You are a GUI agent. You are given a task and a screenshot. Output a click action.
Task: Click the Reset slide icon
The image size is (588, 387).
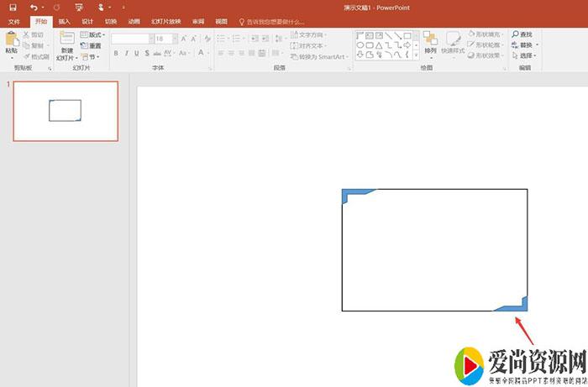84,45
